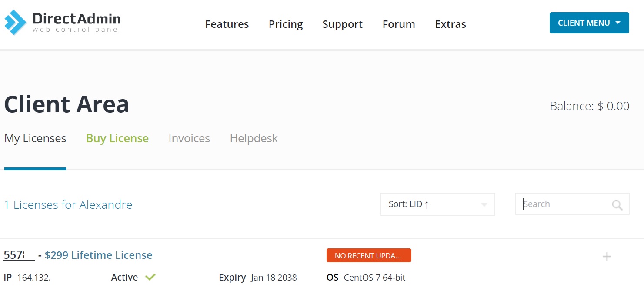Click the DirectAdmin logo icon

point(16,23)
